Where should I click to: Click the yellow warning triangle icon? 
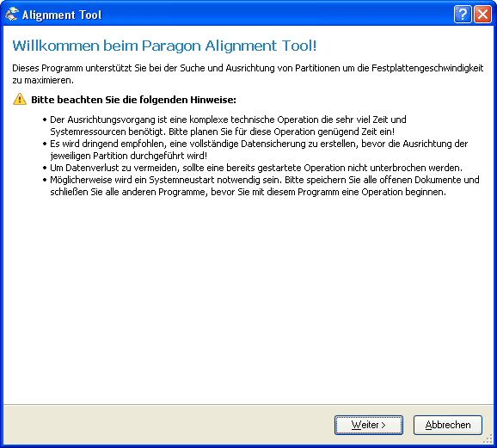(20, 99)
